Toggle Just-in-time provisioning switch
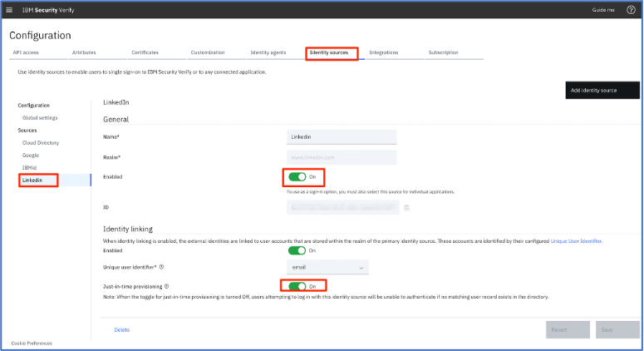 pos(297,286)
